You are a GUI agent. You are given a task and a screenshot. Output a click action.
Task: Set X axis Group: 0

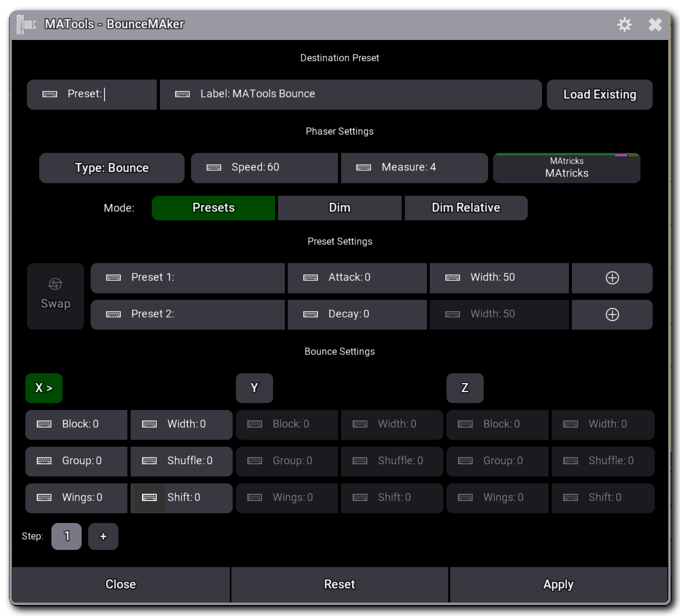pyautogui.click(x=76, y=461)
